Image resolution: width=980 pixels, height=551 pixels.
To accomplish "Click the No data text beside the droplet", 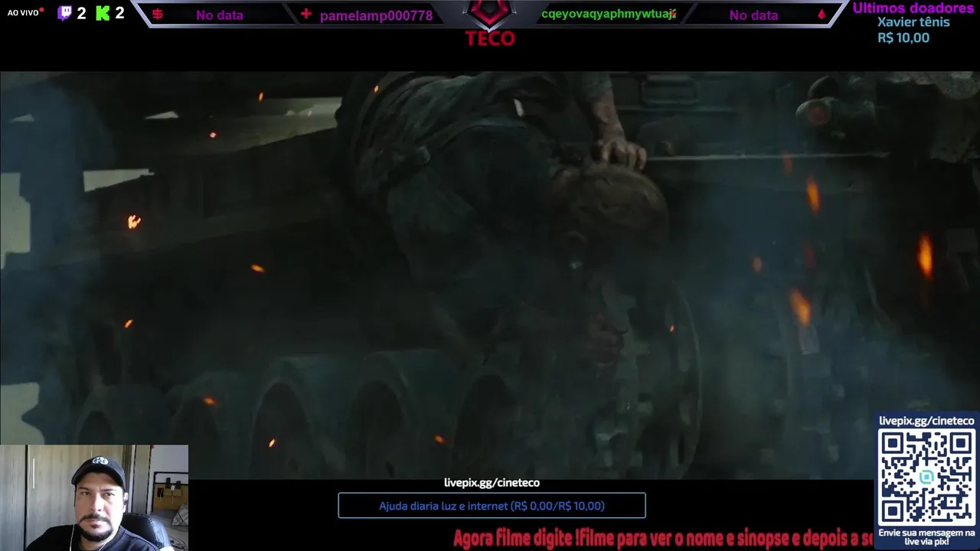I will (753, 15).
